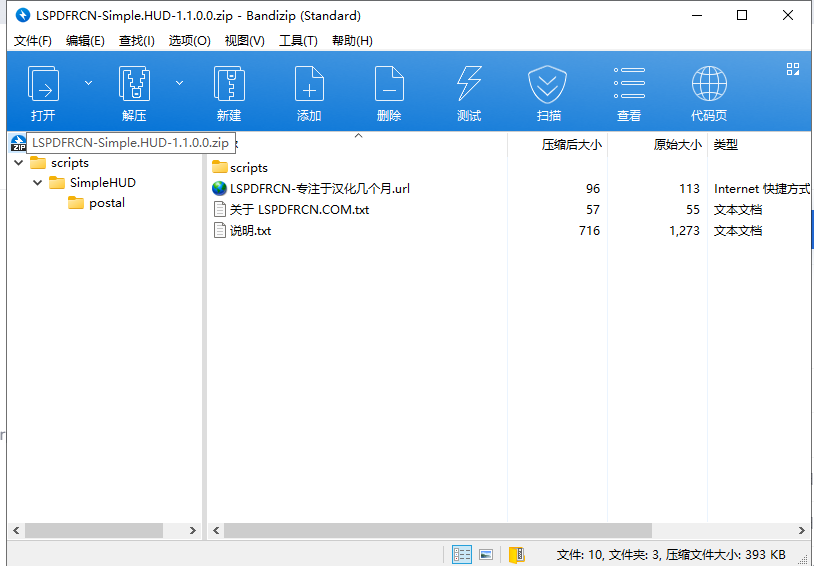Image resolution: width=814 pixels, height=566 pixels.
Task: Maximize the Bandizip window
Action: [742, 15]
